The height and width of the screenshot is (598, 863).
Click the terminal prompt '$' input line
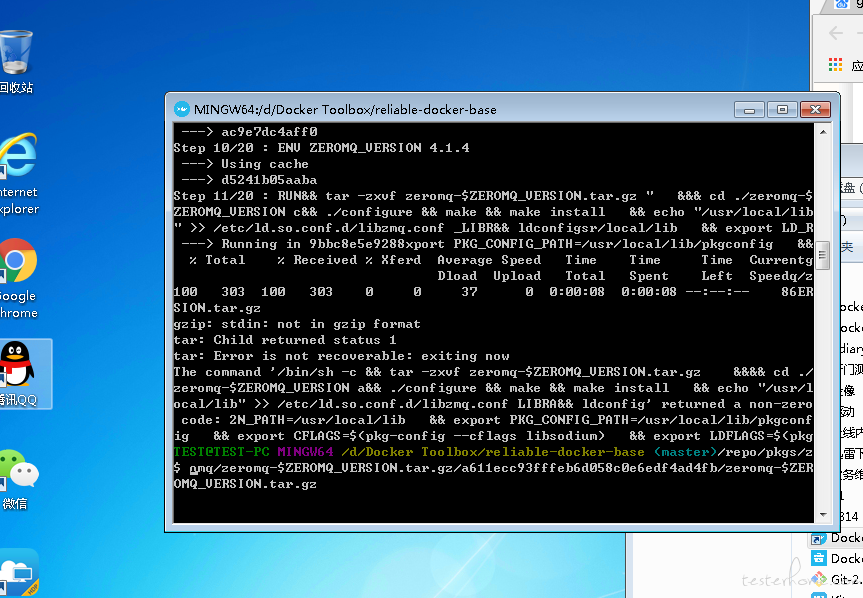click(x=493, y=468)
